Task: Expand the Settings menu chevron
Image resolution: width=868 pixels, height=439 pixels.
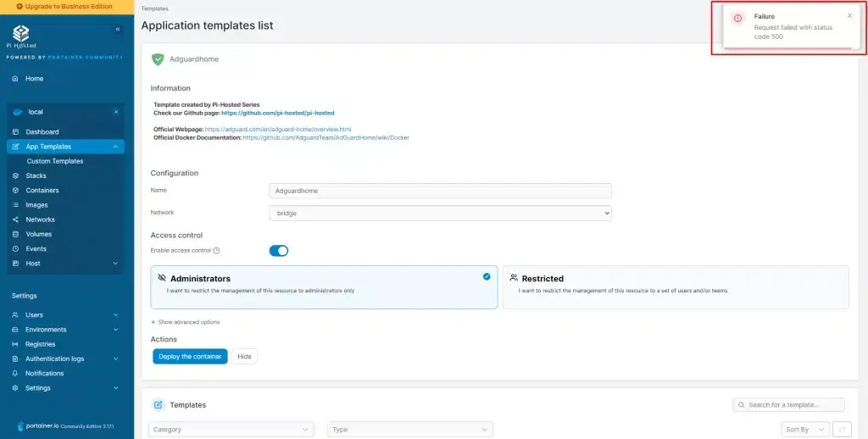Action: click(x=115, y=388)
